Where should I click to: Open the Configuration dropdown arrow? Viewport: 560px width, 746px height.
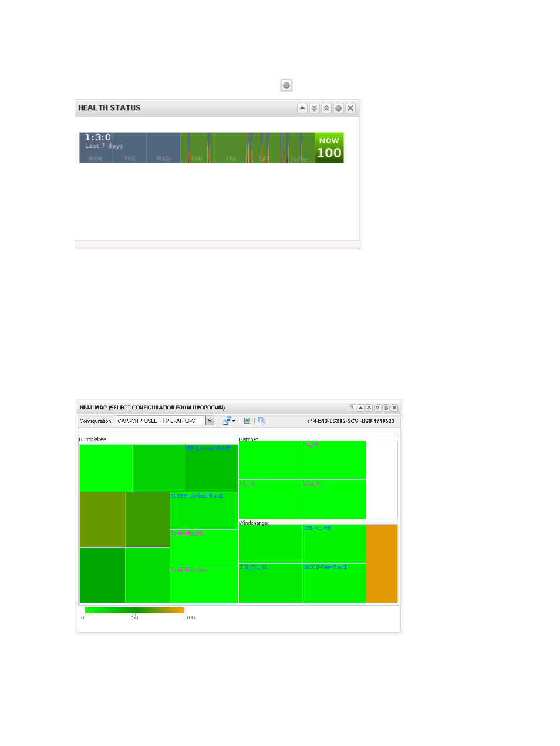(210, 421)
